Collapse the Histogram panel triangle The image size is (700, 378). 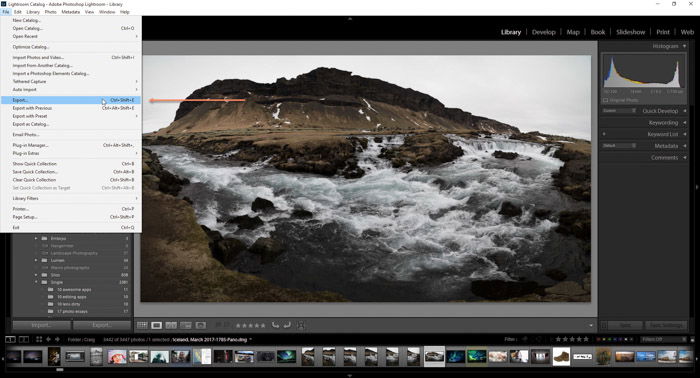click(x=684, y=46)
